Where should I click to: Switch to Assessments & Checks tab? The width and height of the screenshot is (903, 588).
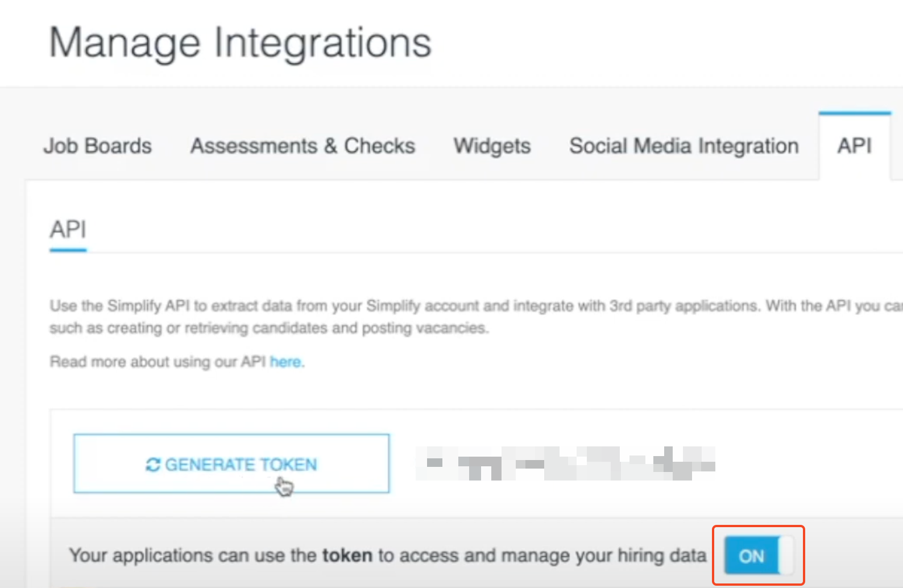303,146
